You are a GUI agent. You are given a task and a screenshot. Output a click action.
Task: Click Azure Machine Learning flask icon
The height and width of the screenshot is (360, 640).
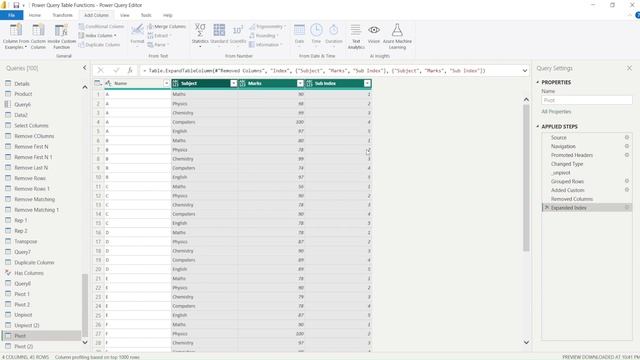(397, 30)
